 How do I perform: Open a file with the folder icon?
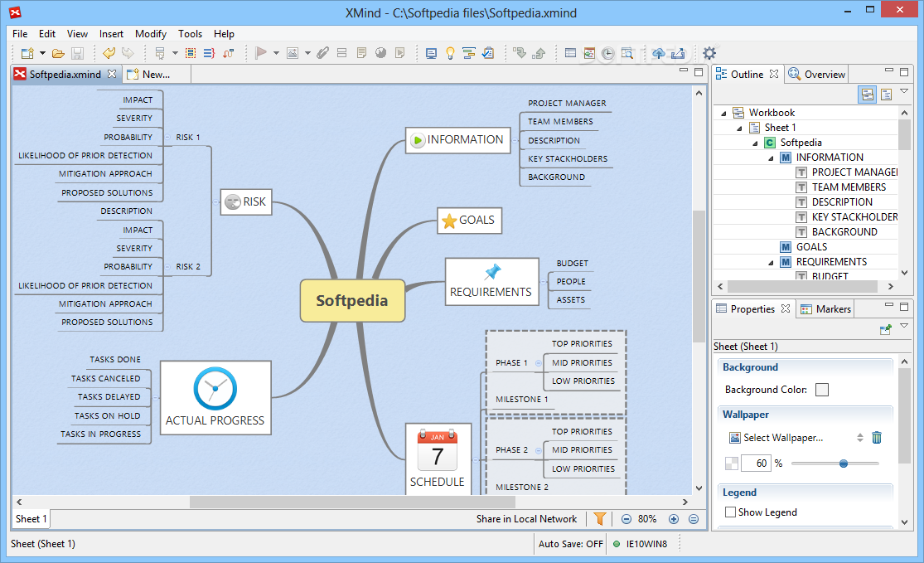click(58, 53)
